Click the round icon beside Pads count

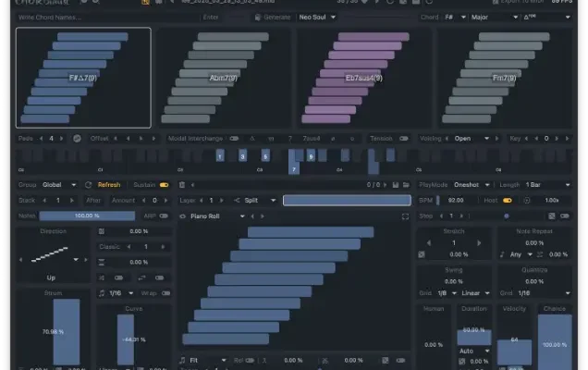pos(77,138)
